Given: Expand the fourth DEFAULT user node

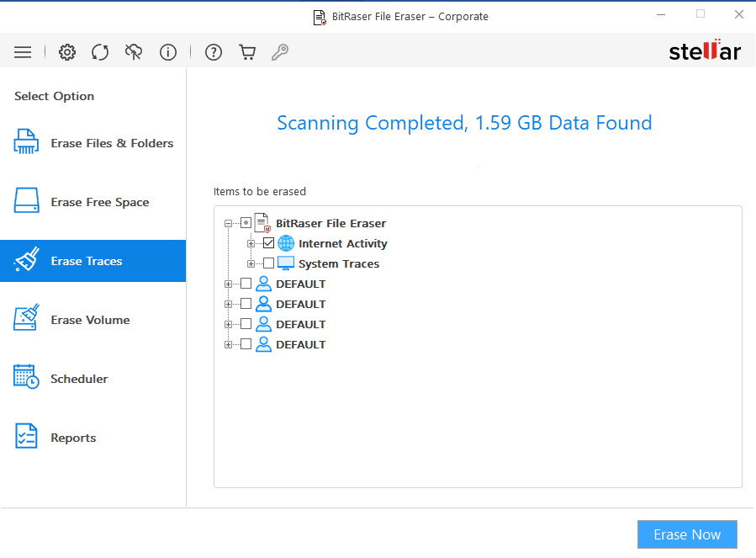Looking at the screenshot, I should click(228, 345).
